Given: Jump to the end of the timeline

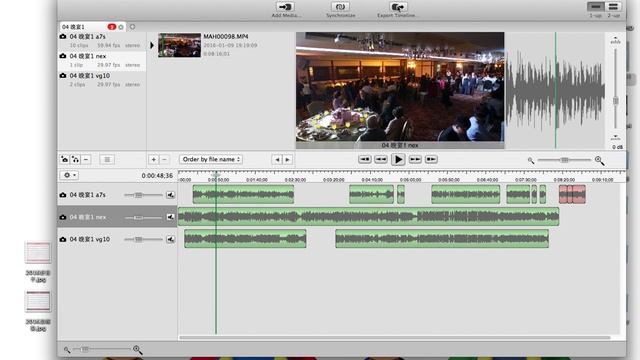Looking at the screenshot, I should (431, 159).
